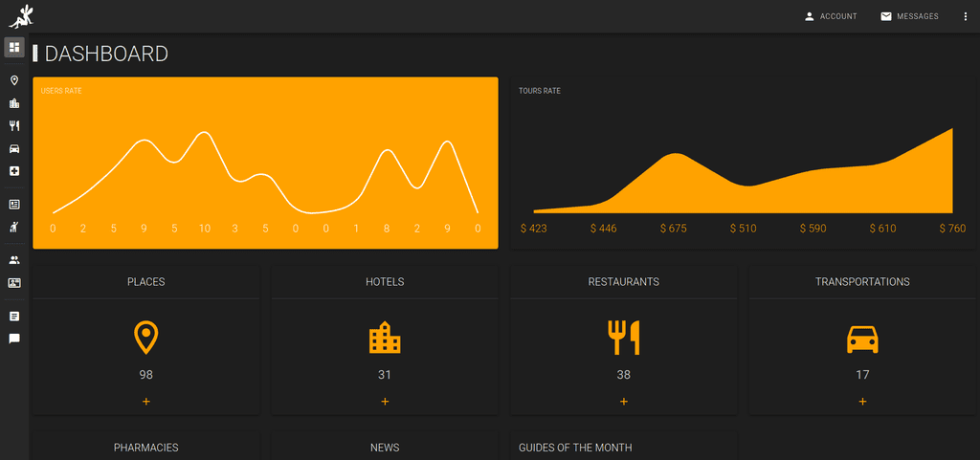Click the Tours Rate chart label

coord(540,91)
